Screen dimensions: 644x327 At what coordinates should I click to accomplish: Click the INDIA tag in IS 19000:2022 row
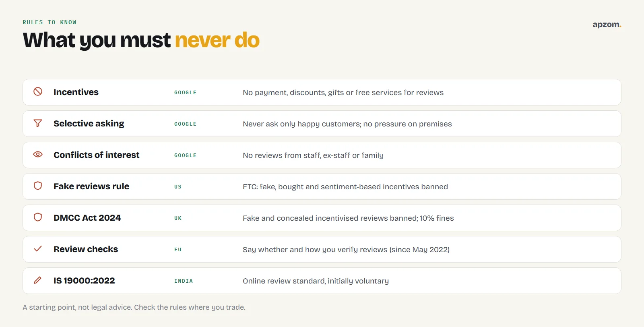pos(184,281)
